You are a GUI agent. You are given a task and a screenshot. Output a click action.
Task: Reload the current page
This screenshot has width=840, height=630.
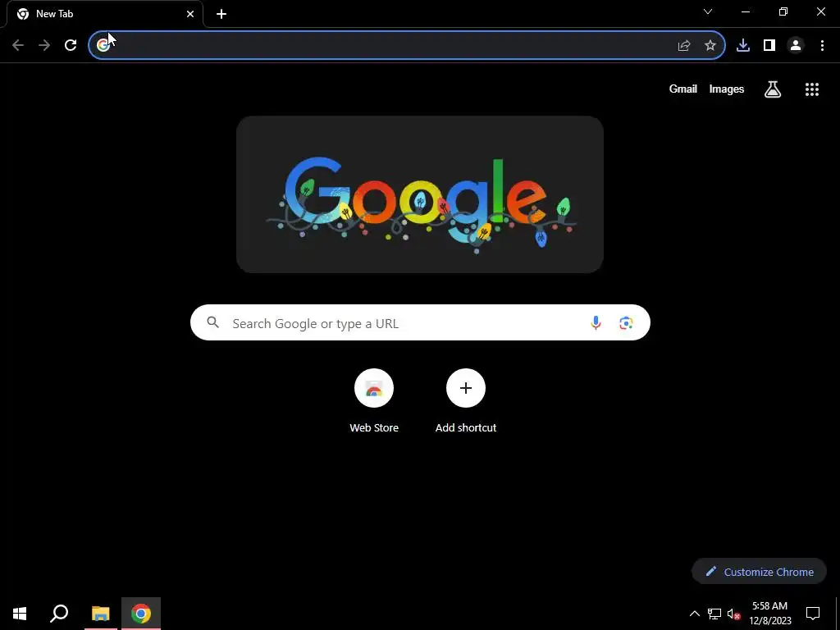pos(71,46)
